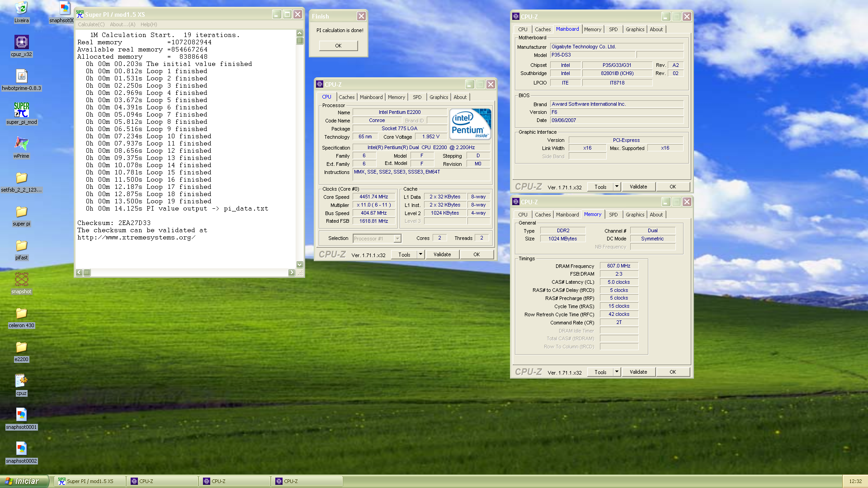Close the Finish dialog
This screenshot has height=488, width=868.
[x=361, y=16]
